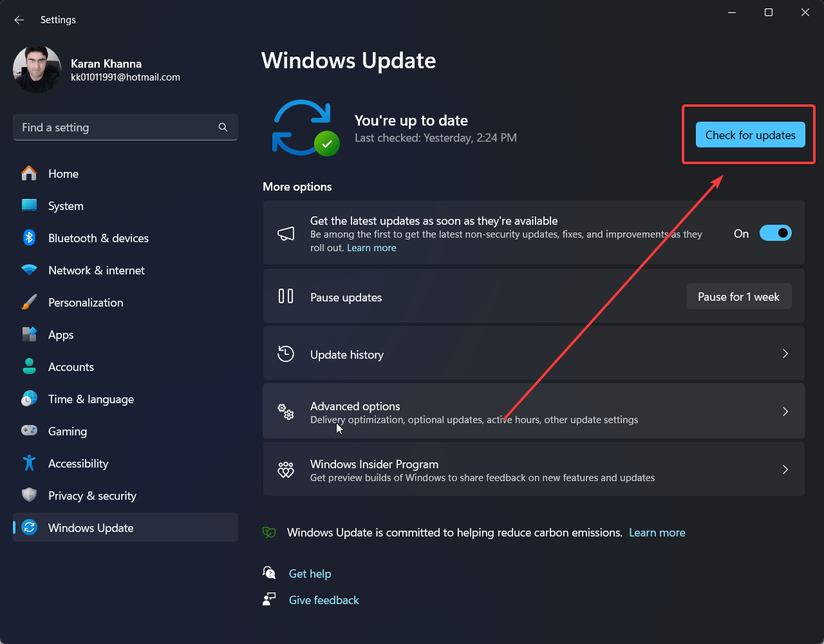
Task: Click the Network & internet Wi-Fi icon
Action: pyautogui.click(x=29, y=270)
